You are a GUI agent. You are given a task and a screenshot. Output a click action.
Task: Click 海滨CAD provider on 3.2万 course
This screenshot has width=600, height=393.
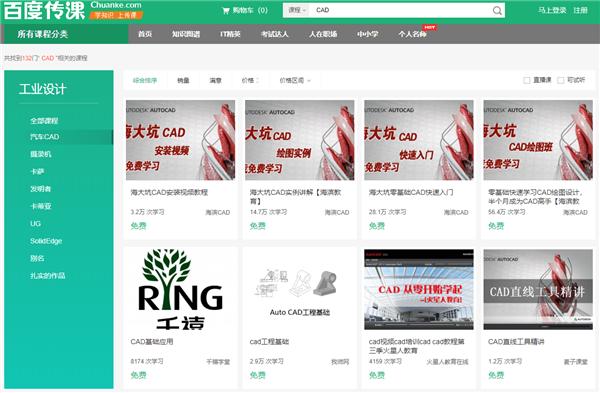click(218, 212)
